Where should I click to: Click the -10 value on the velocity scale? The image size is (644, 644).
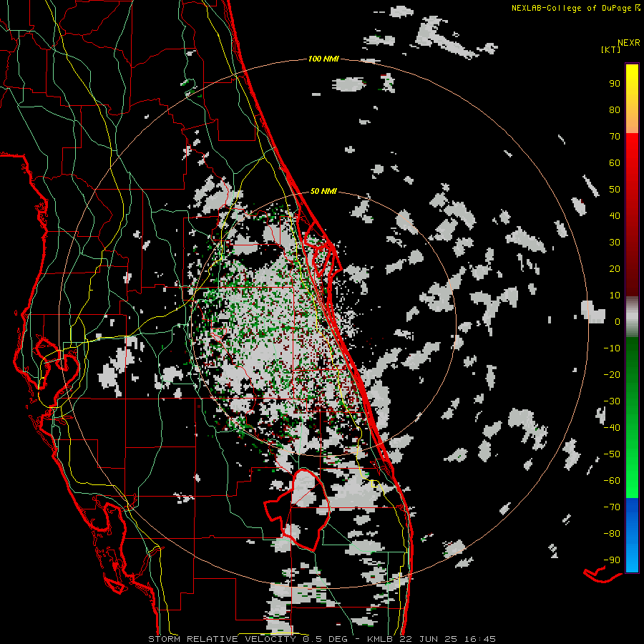(612, 348)
